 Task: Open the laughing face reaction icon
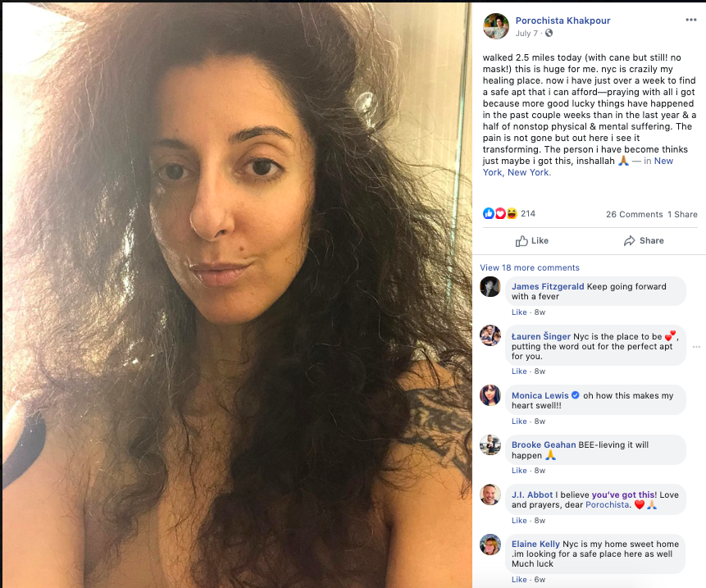[512, 213]
